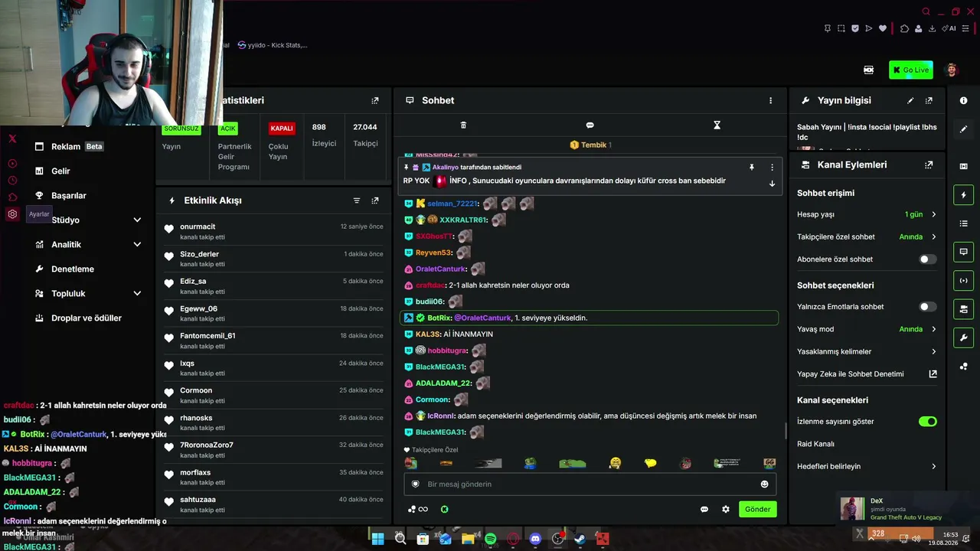Viewport: 980px width, 551px height.
Task: Open the pinned message three-dot menu
Action: click(x=772, y=167)
